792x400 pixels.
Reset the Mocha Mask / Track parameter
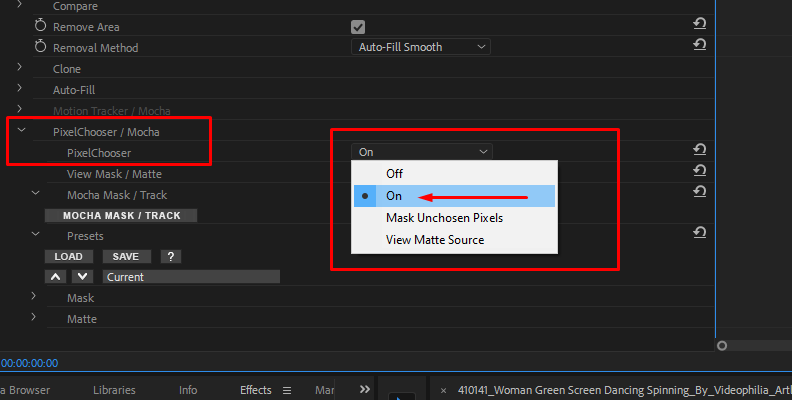pos(700,191)
